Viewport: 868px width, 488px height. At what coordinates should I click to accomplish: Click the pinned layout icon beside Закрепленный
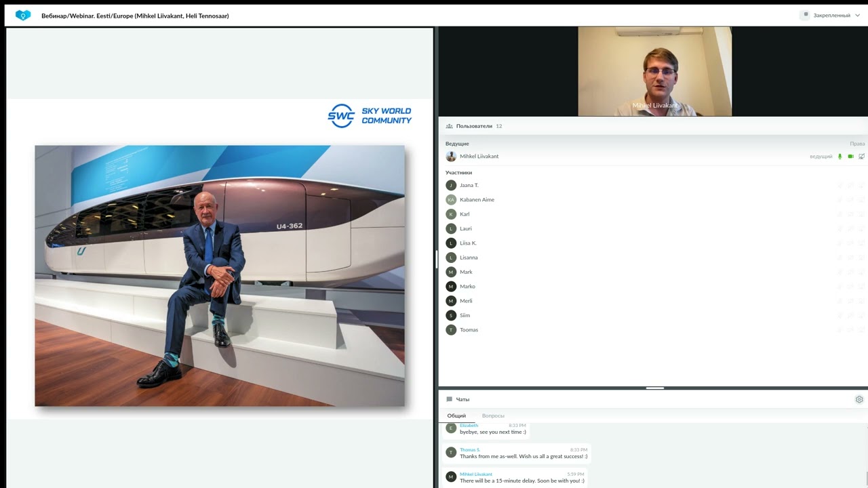tap(806, 15)
